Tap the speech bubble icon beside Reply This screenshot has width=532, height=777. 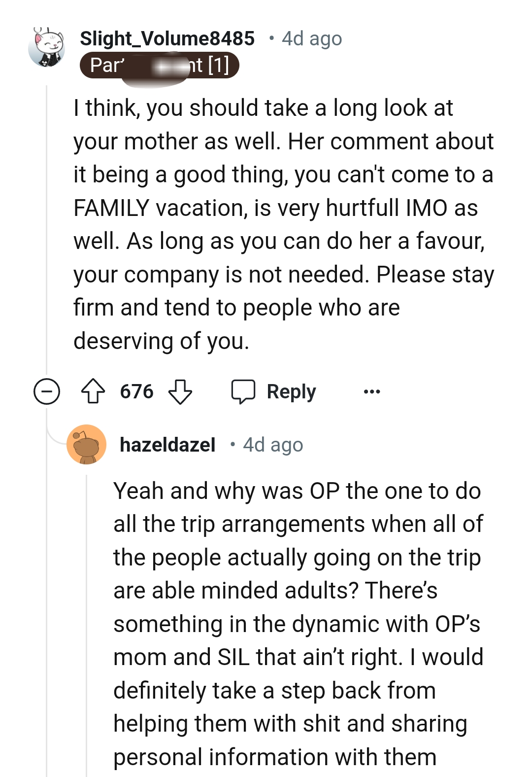[x=243, y=391]
